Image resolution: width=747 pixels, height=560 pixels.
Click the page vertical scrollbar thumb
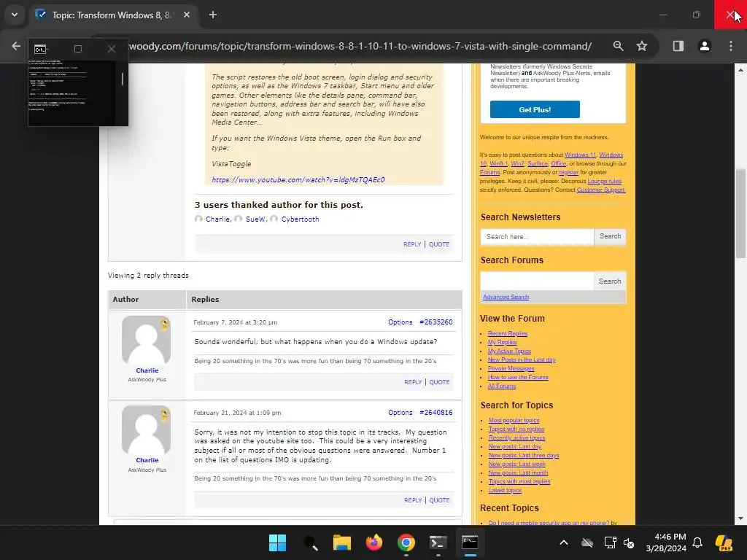click(x=741, y=214)
